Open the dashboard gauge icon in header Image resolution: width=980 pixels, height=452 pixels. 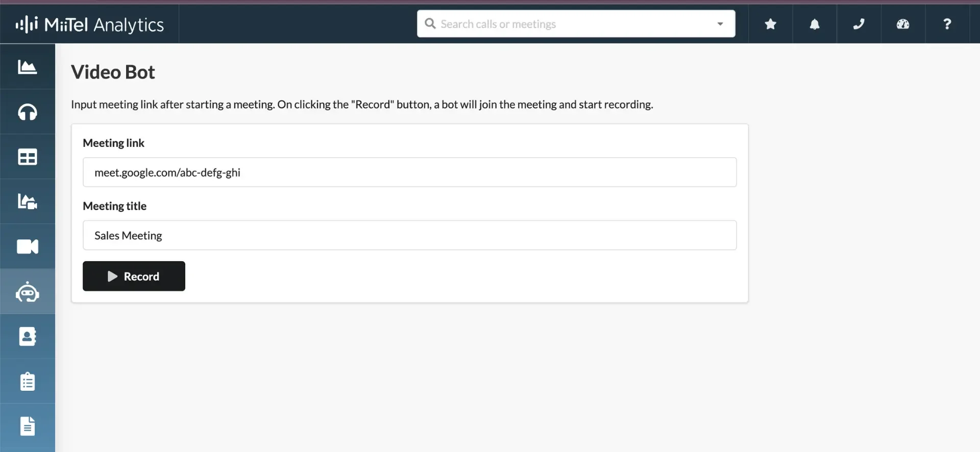[903, 24]
